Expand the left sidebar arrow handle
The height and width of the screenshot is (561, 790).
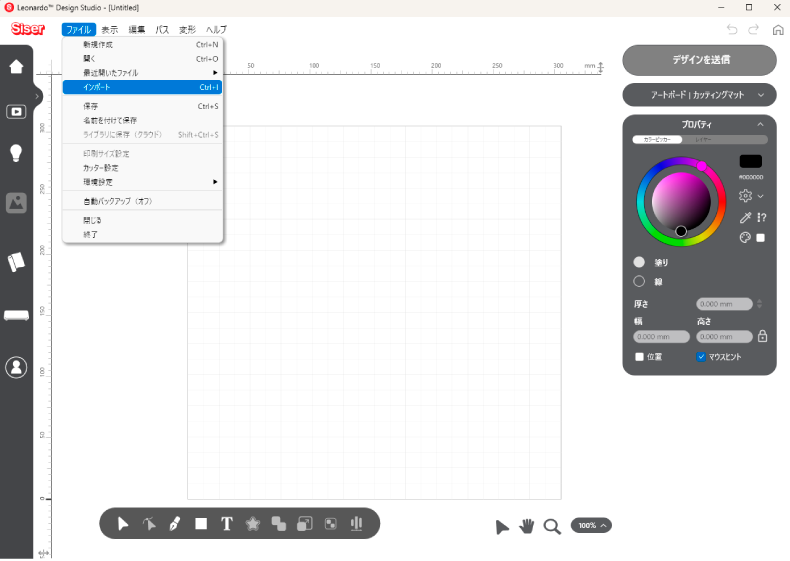click(x=37, y=96)
